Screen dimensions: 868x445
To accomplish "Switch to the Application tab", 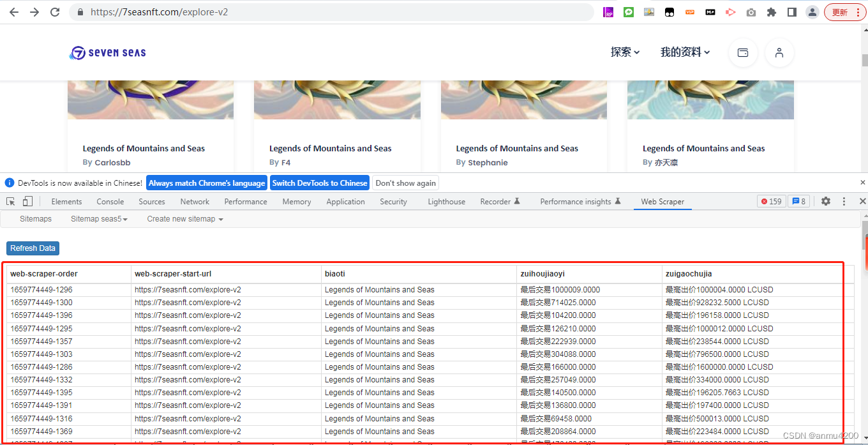I will pyautogui.click(x=345, y=201).
